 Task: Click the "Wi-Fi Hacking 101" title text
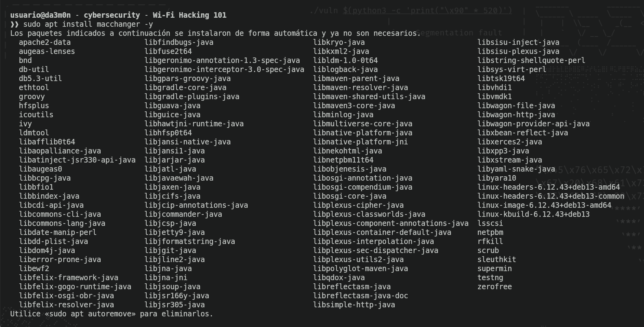(x=190, y=15)
